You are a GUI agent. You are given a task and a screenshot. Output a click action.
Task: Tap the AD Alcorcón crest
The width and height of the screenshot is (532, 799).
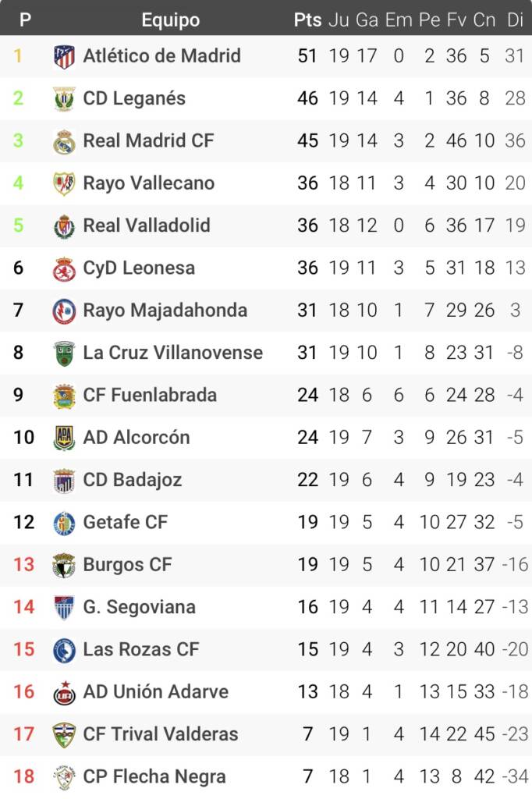pyautogui.click(x=64, y=438)
